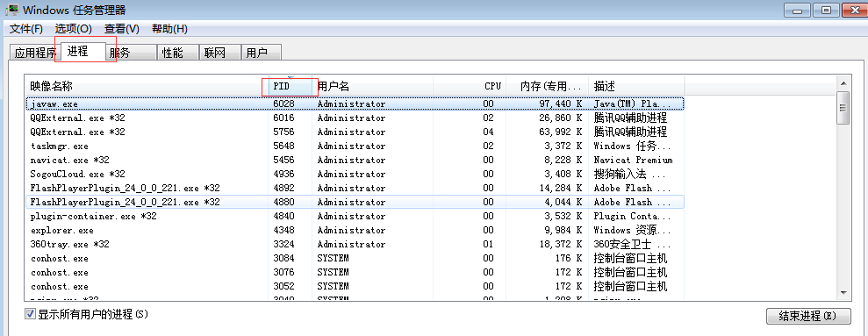Sort by 映像名称 column header
This screenshot has height=336, width=868.
point(147,86)
